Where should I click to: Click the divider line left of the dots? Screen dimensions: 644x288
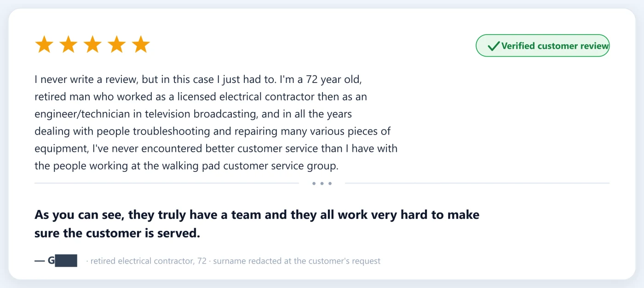[167, 183]
